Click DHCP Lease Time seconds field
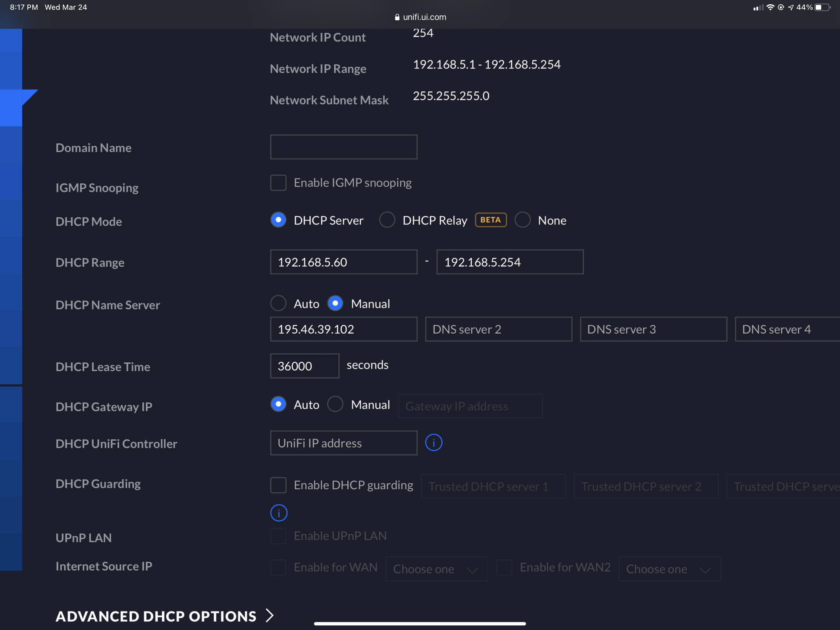Viewport: 840px width, 630px height. (x=304, y=366)
